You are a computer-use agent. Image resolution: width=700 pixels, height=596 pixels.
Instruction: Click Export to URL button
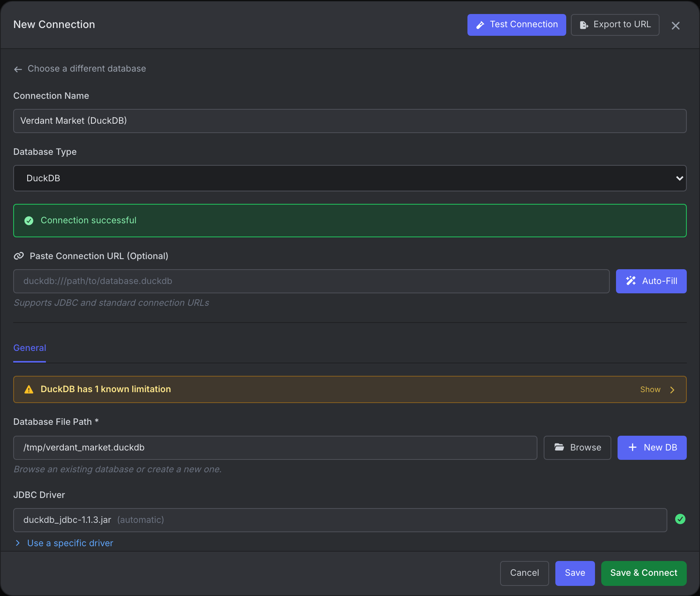coord(615,25)
